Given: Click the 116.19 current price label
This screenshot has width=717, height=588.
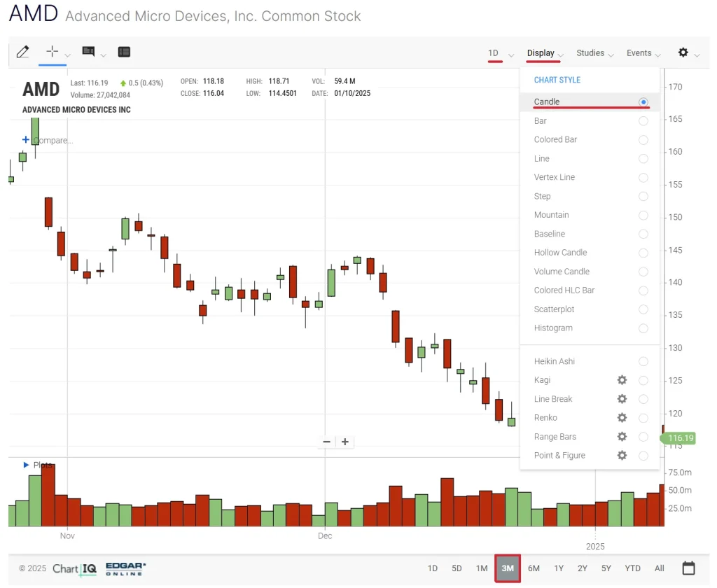Looking at the screenshot, I should tap(678, 438).
